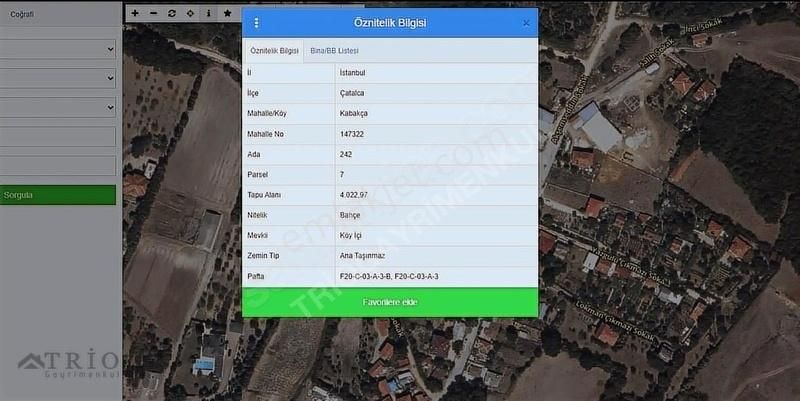
Task: Click the Coğrafi label in left panel
Action: (x=22, y=14)
